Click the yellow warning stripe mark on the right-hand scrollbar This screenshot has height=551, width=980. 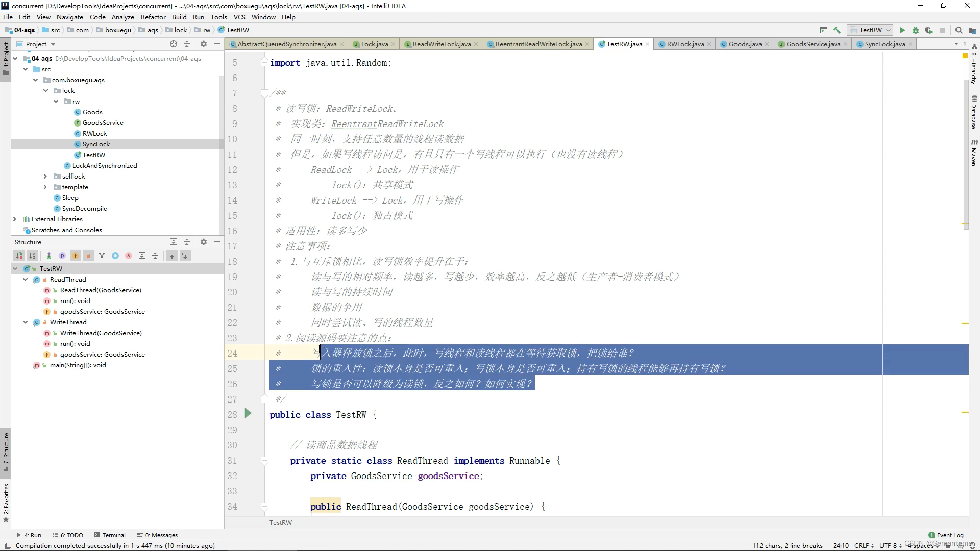(965, 323)
